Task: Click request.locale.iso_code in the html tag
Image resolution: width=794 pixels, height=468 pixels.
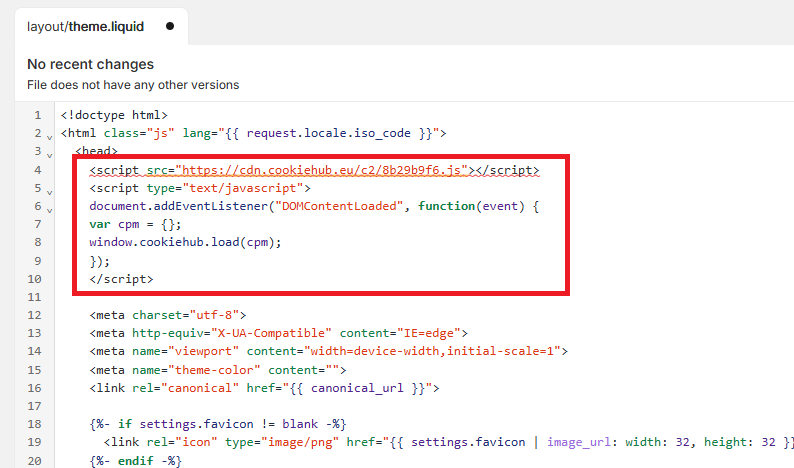Action: [x=329, y=133]
